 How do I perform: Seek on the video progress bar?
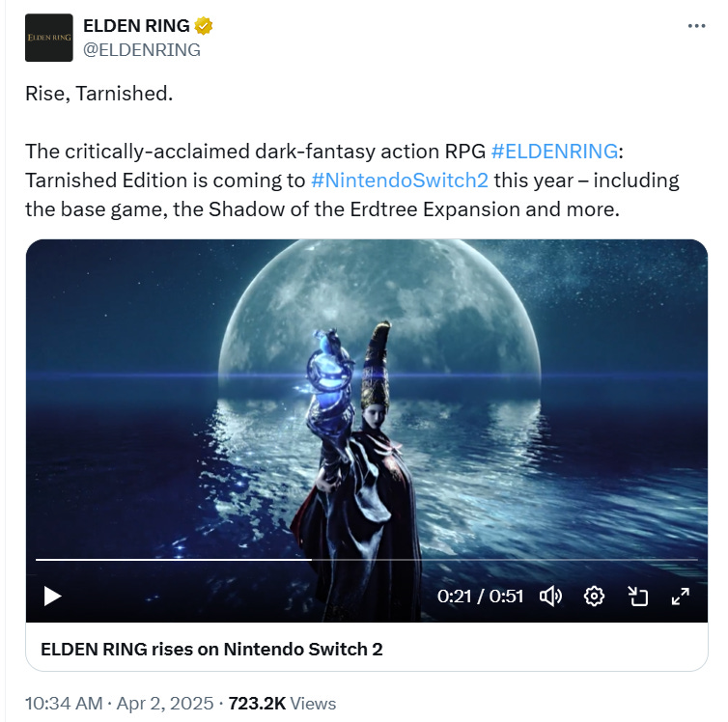point(367,560)
